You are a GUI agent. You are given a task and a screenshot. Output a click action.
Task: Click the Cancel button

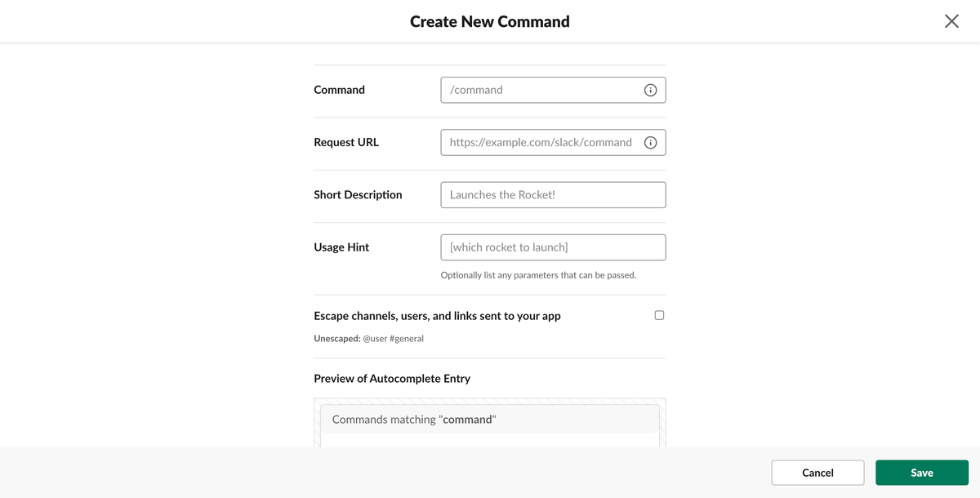pos(817,473)
